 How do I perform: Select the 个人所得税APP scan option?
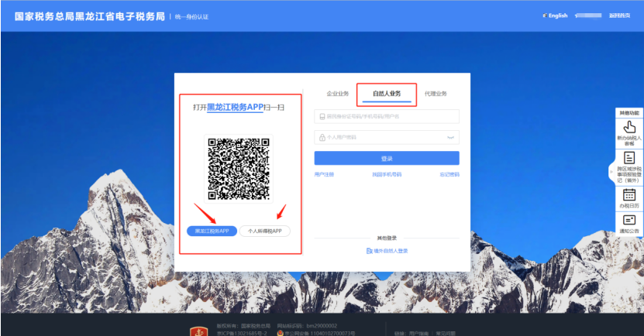(x=265, y=231)
